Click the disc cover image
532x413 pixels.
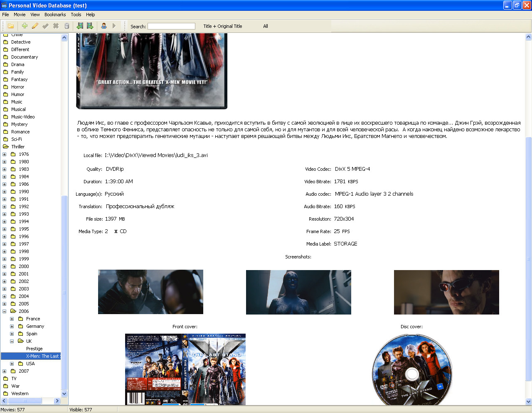click(x=412, y=369)
